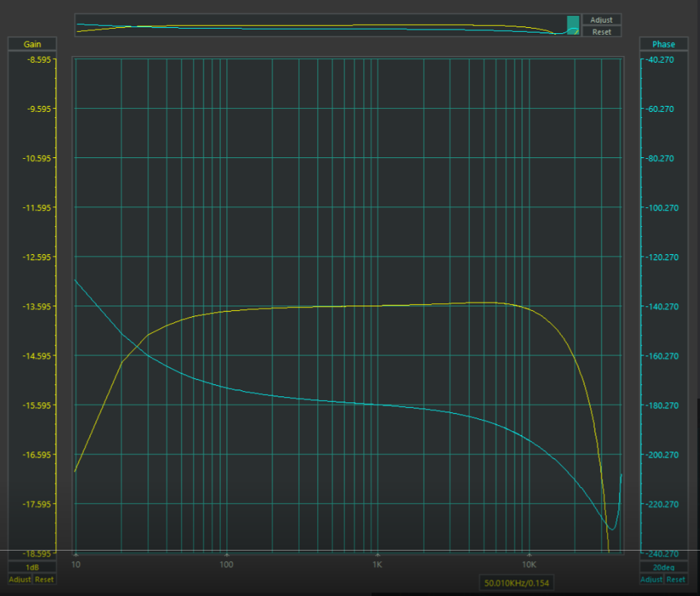Click the -60.270 phase axis value

point(659,109)
